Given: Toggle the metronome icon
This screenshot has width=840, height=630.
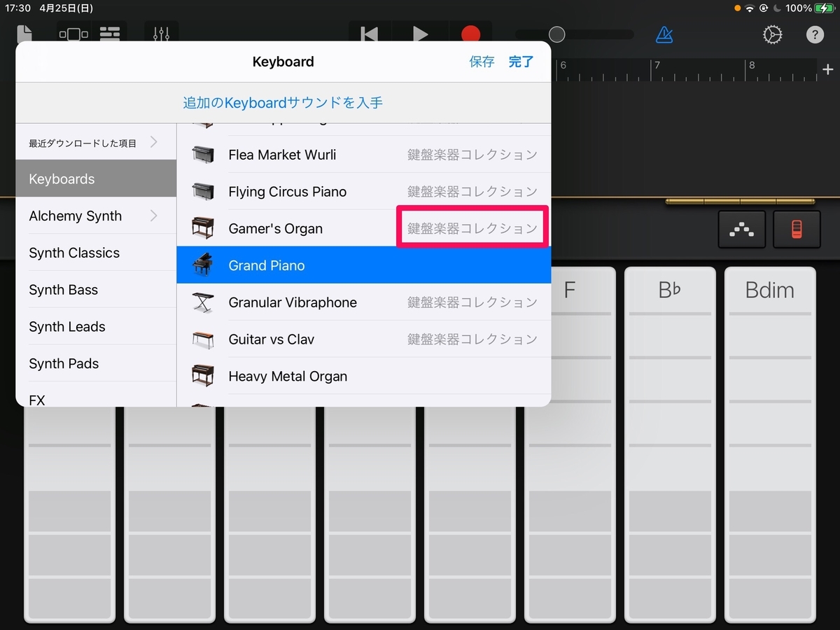Looking at the screenshot, I should pos(664,34).
